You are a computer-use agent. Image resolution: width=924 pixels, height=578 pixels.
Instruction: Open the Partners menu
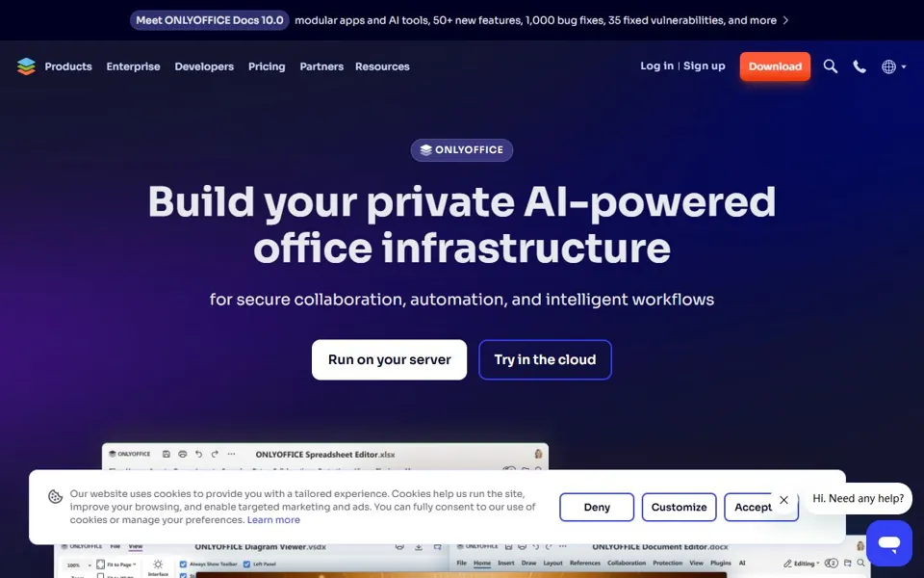coord(321,66)
